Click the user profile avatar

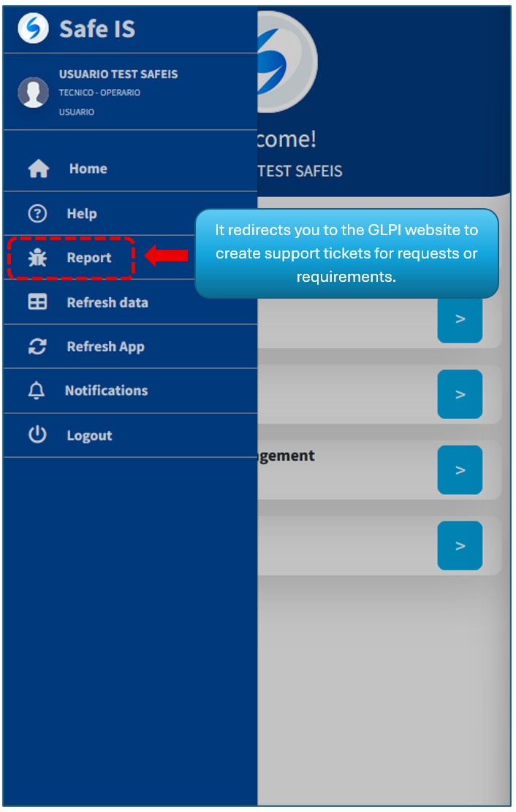tap(33, 93)
